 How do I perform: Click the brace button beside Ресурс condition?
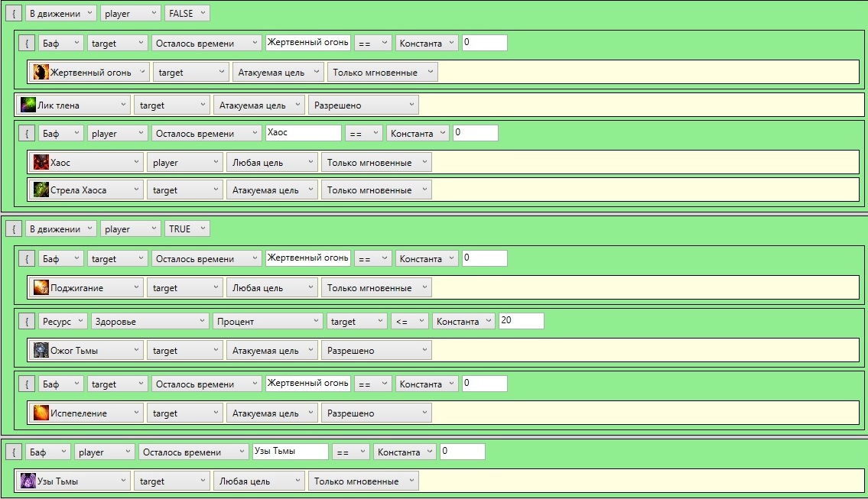tap(27, 322)
